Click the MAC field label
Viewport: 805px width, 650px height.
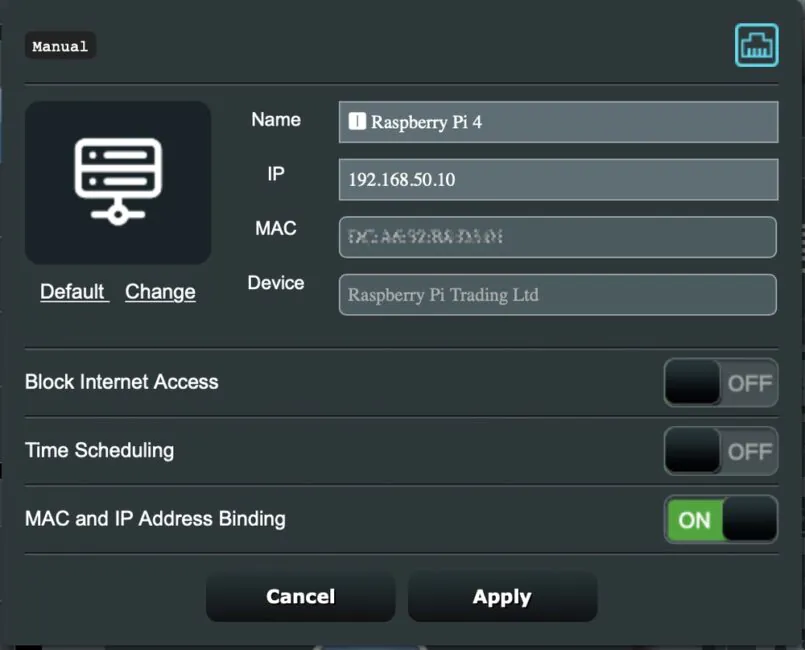coord(276,228)
